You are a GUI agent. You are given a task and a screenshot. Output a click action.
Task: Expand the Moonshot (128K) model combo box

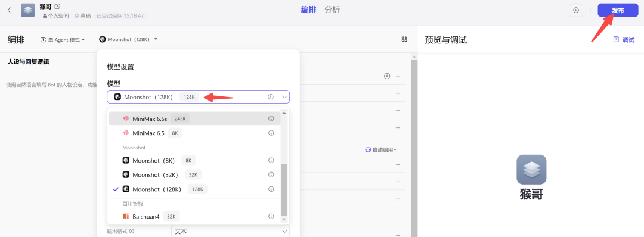point(199,97)
